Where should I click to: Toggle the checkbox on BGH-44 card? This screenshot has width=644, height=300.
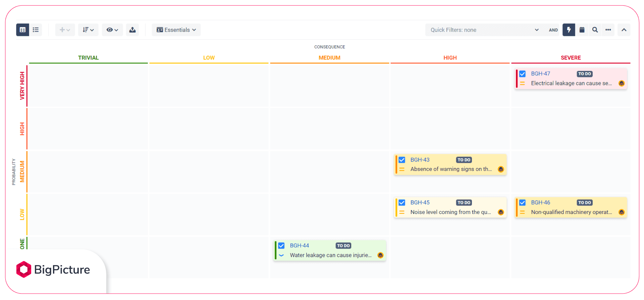(281, 246)
